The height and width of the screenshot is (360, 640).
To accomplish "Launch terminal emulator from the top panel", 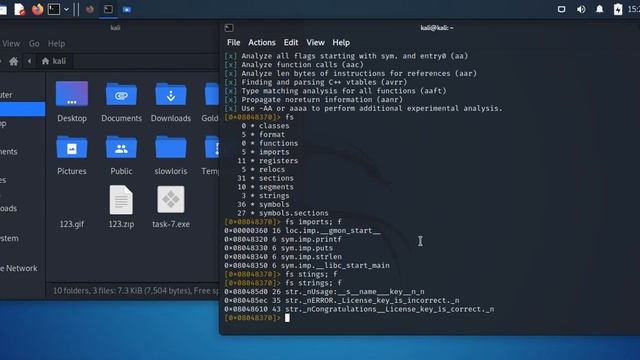I will tap(54, 9).
